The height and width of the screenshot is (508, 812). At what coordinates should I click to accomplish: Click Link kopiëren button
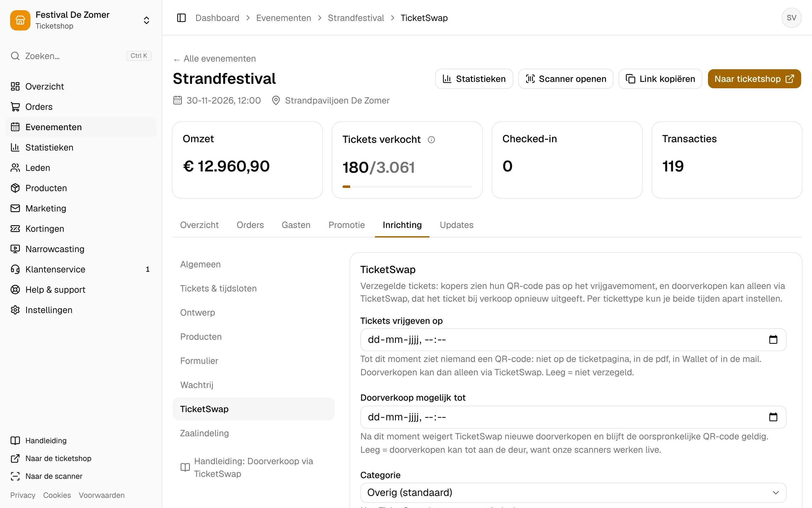(x=660, y=79)
